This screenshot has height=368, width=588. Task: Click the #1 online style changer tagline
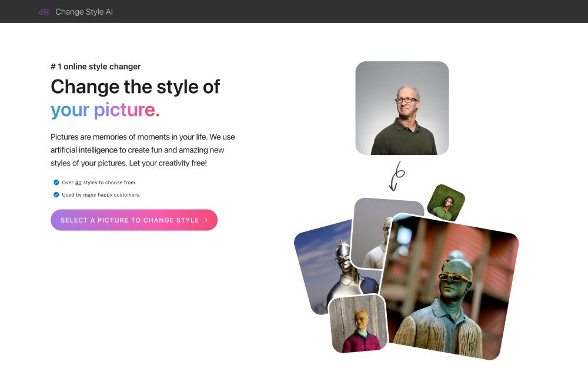pos(96,67)
